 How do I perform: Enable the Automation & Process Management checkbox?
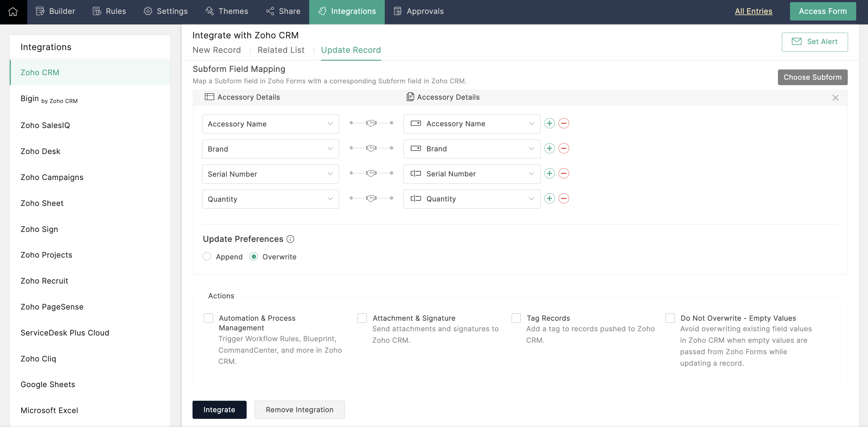(x=209, y=318)
